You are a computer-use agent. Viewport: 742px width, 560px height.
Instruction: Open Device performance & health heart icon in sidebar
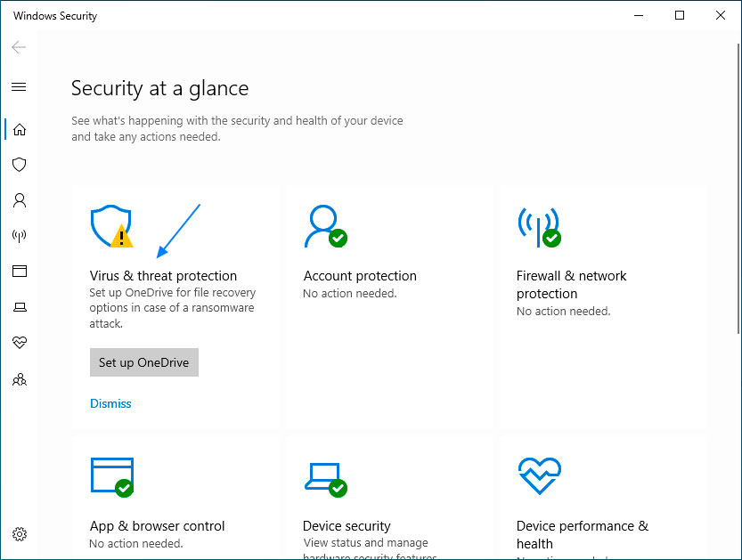tap(20, 343)
